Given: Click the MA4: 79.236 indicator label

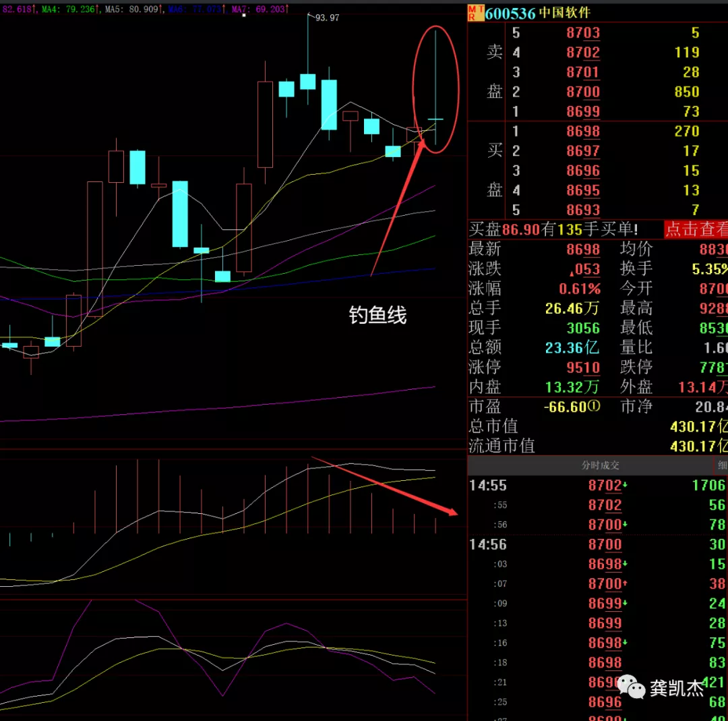Looking at the screenshot, I should pyautogui.click(x=69, y=9).
